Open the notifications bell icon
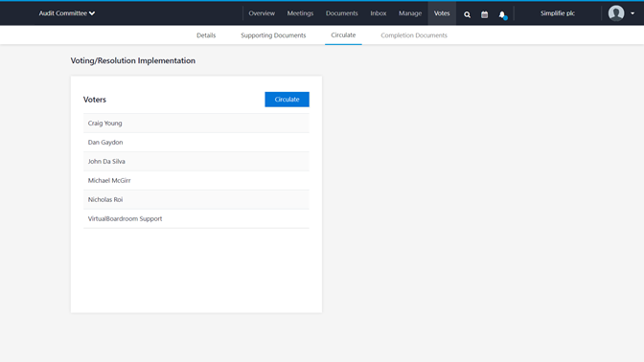Screen dimensions: 644x362 pyautogui.click(x=502, y=14)
